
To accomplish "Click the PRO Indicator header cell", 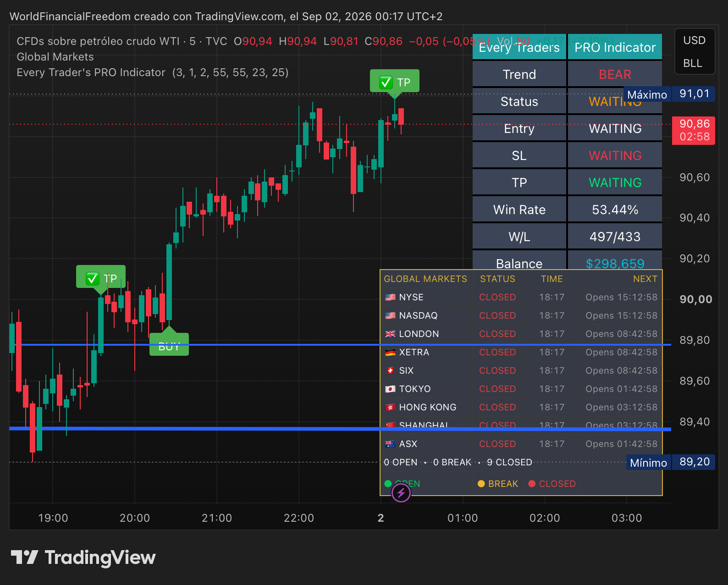I will pyautogui.click(x=615, y=47).
